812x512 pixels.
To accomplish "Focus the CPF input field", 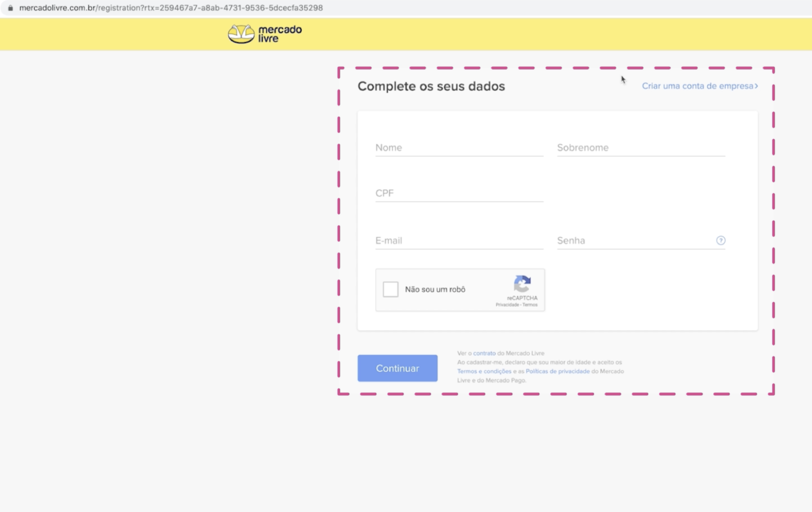I will pyautogui.click(x=459, y=193).
